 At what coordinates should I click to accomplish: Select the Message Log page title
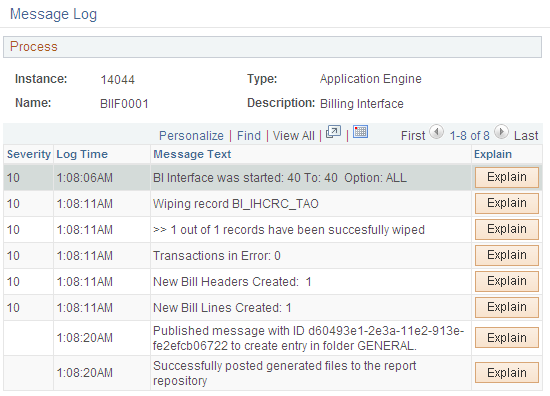pyautogui.click(x=53, y=14)
